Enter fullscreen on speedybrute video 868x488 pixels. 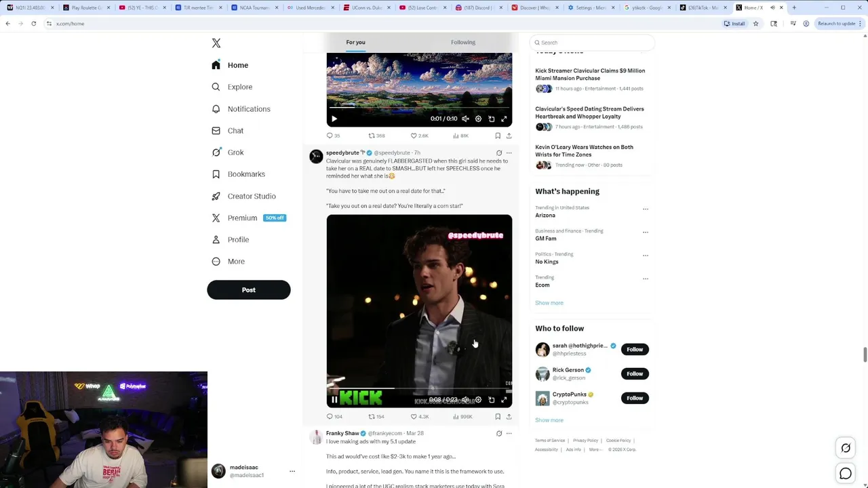pyautogui.click(x=504, y=400)
